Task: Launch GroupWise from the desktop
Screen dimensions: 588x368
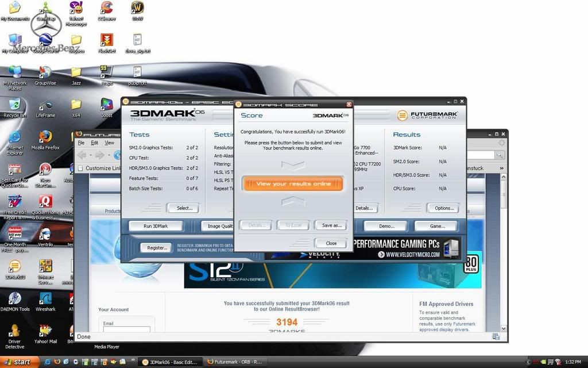Action: 45,76
